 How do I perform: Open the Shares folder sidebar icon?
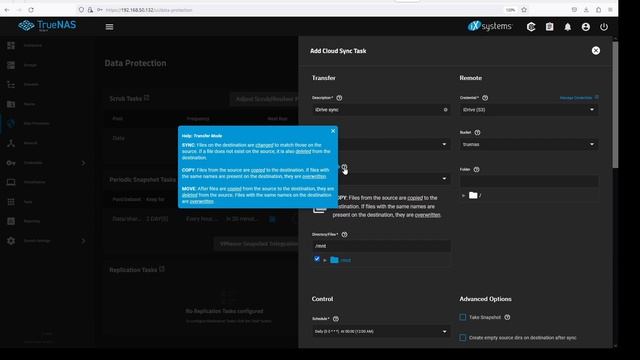point(11,104)
